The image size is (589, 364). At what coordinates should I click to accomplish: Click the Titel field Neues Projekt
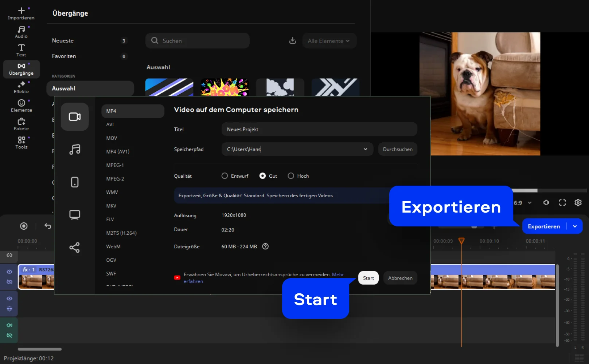tap(319, 129)
